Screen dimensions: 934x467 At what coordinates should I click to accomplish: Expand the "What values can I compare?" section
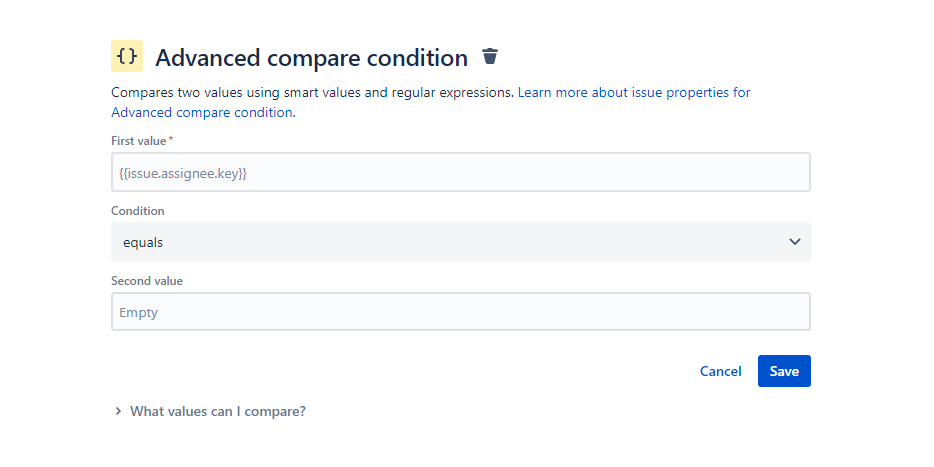click(x=217, y=411)
